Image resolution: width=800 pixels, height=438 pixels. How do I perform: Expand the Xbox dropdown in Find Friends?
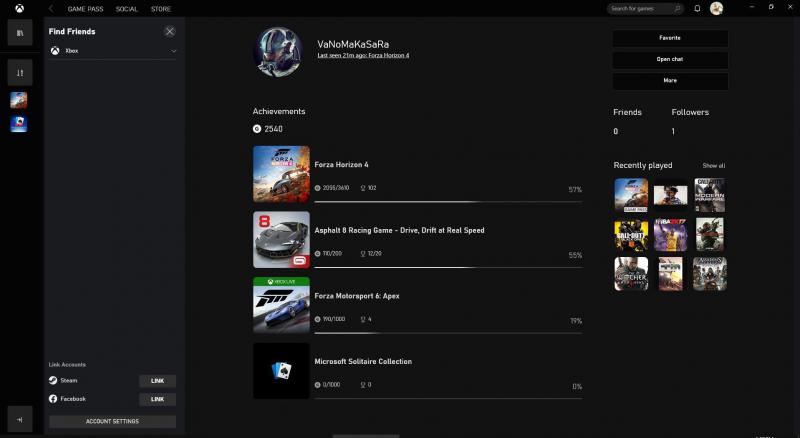tap(173, 50)
